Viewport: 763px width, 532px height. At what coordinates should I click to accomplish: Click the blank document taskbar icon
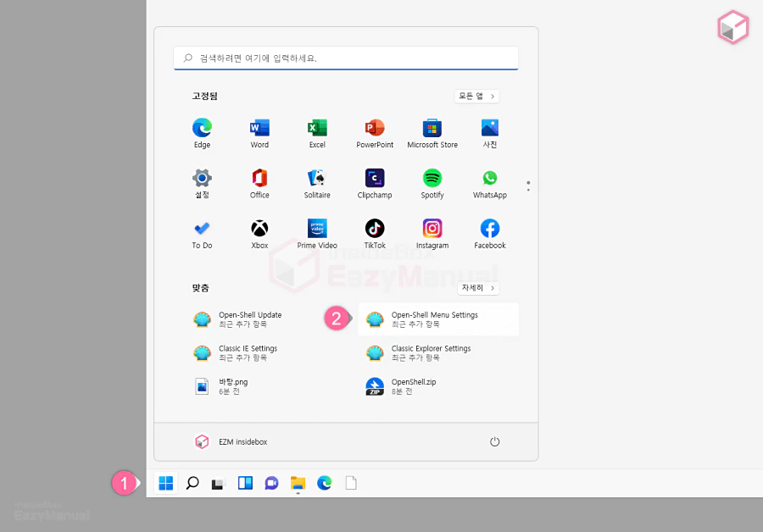(x=351, y=483)
